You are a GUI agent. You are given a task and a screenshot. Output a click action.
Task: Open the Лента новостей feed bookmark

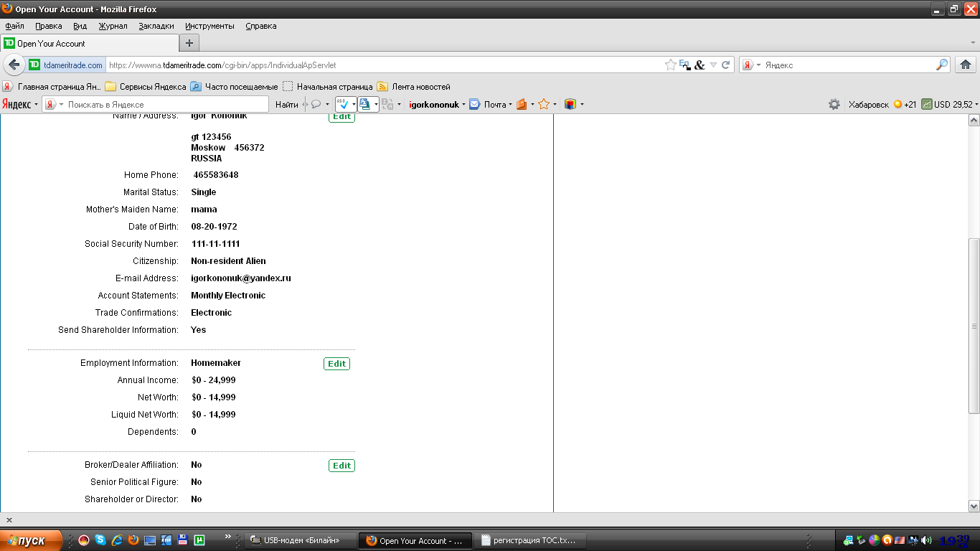click(x=414, y=87)
